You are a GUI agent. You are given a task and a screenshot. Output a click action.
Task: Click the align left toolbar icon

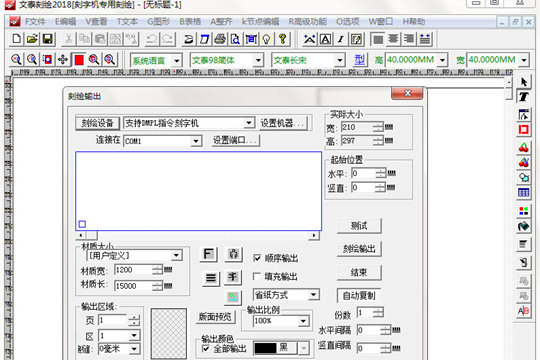click(x=378, y=39)
